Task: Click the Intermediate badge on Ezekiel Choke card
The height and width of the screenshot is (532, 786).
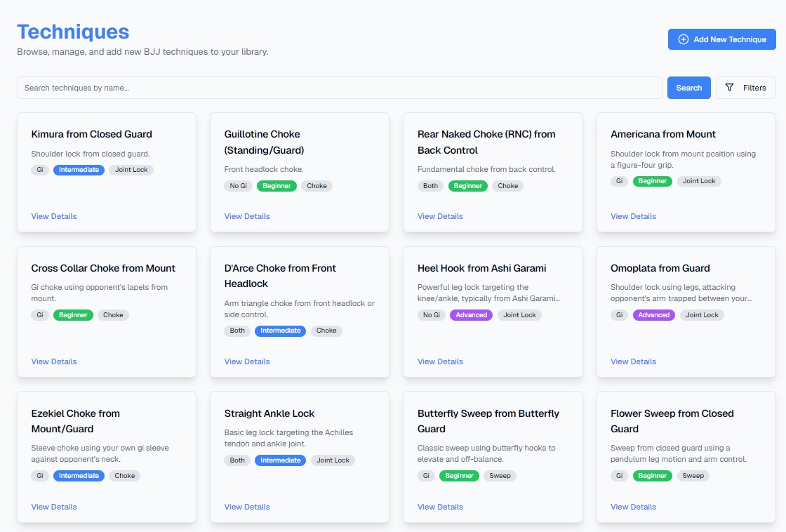Action: [x=79, y=476]
